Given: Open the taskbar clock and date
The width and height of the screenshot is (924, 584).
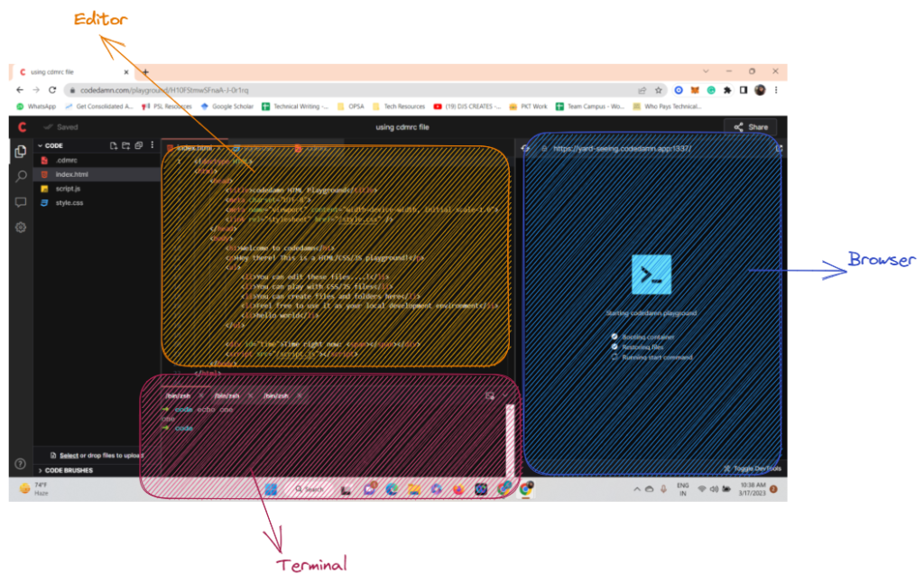Looking at the screenshot, I should pos(753,489).
